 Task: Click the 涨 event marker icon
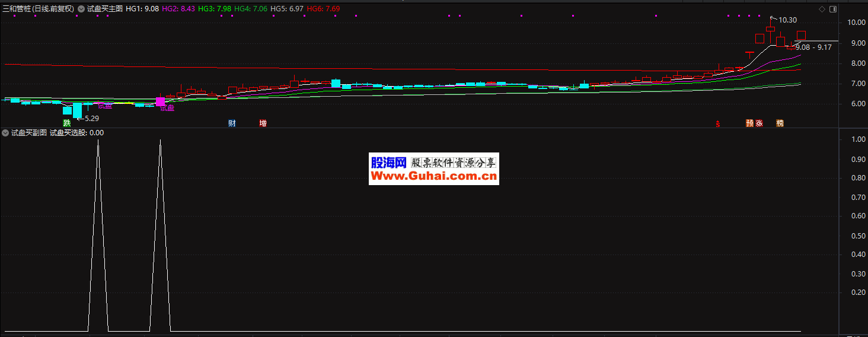(759, 123)
